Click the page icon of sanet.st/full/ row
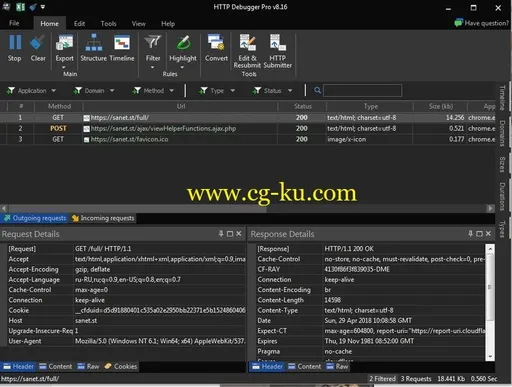512x387 pixels. point(86,118)
